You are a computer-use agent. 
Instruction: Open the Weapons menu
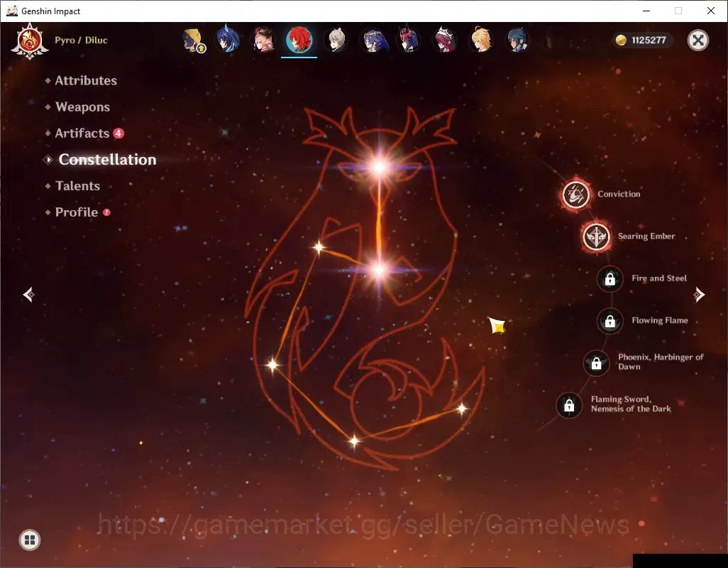82,107
